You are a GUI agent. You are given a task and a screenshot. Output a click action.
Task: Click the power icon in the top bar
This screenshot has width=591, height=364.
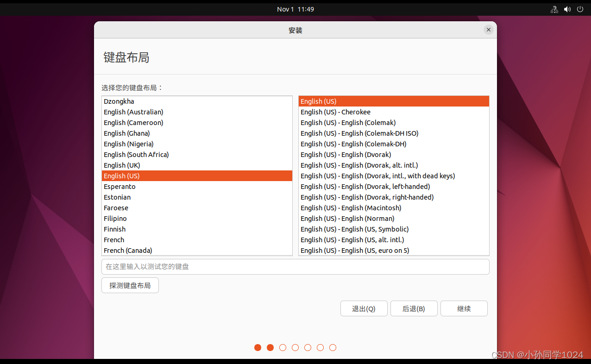[580, 9]
